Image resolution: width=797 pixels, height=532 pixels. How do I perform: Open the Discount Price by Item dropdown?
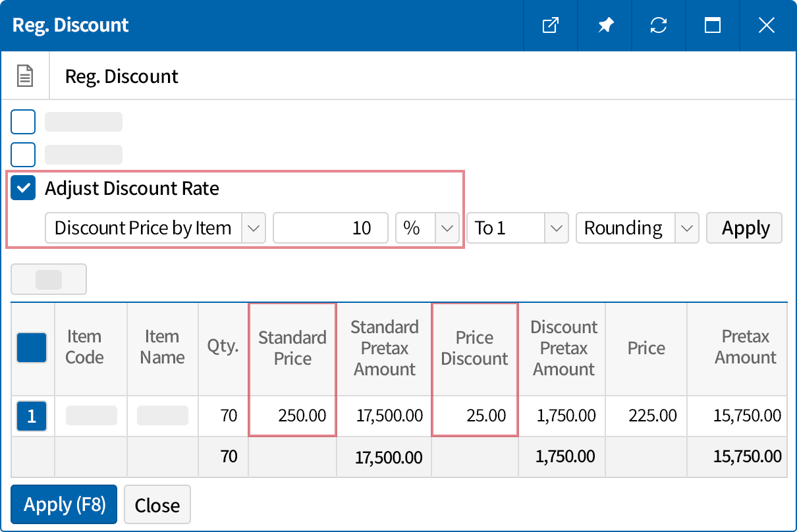point(254,228)
